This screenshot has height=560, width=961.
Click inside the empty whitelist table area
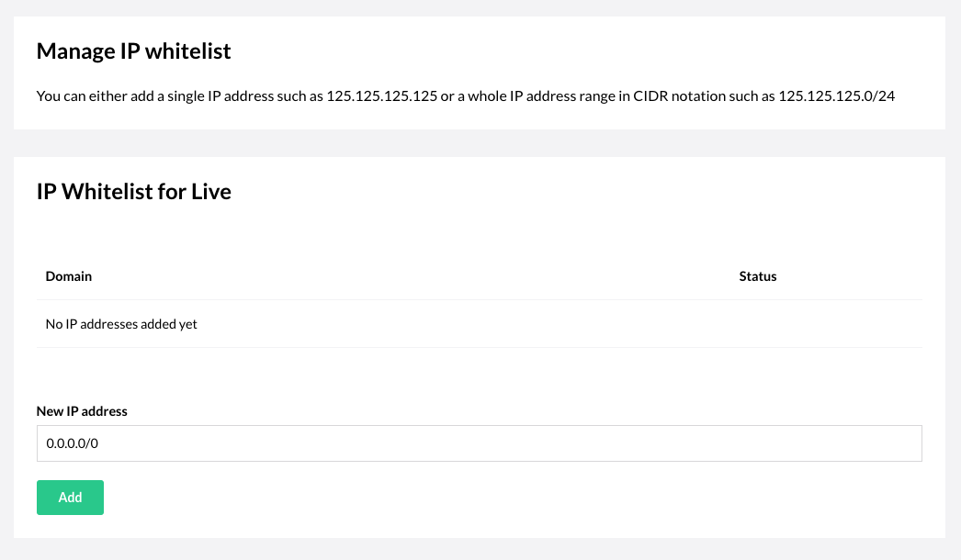(480, 323)
